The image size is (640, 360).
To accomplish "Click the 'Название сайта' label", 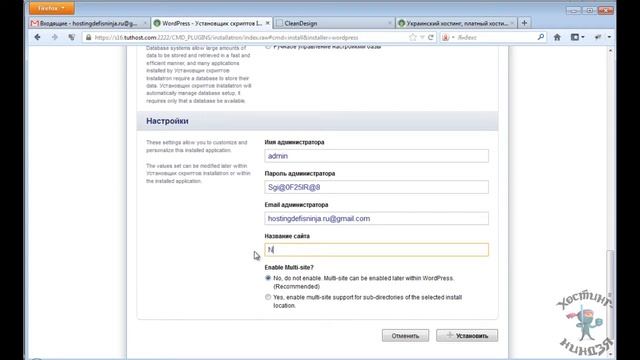I will point(287,236).
